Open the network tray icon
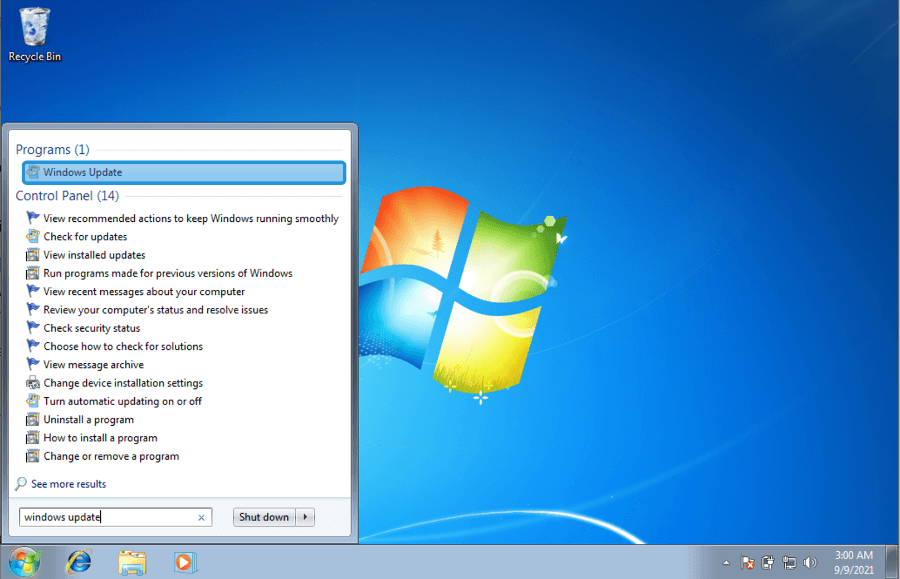This screenshot has height=579, width=900. 789,563
